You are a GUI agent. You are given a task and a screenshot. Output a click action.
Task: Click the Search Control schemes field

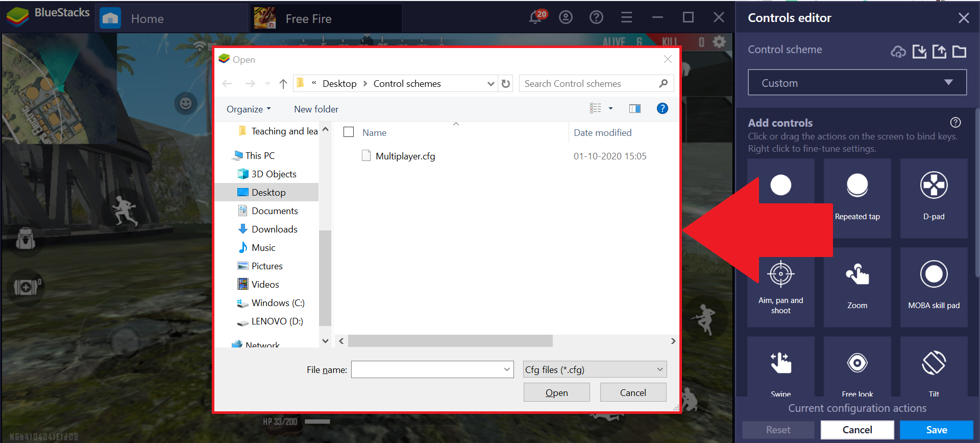pos(596,83)
